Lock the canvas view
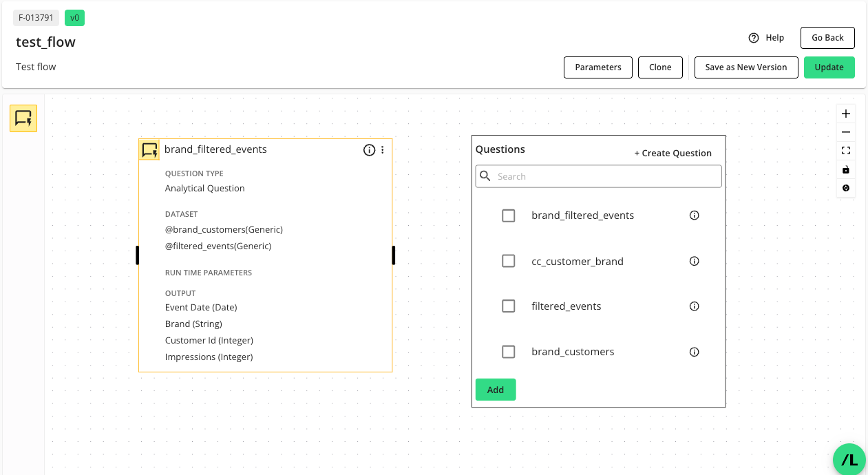This screenshot has width=868, height=475. tap(845, 169)
